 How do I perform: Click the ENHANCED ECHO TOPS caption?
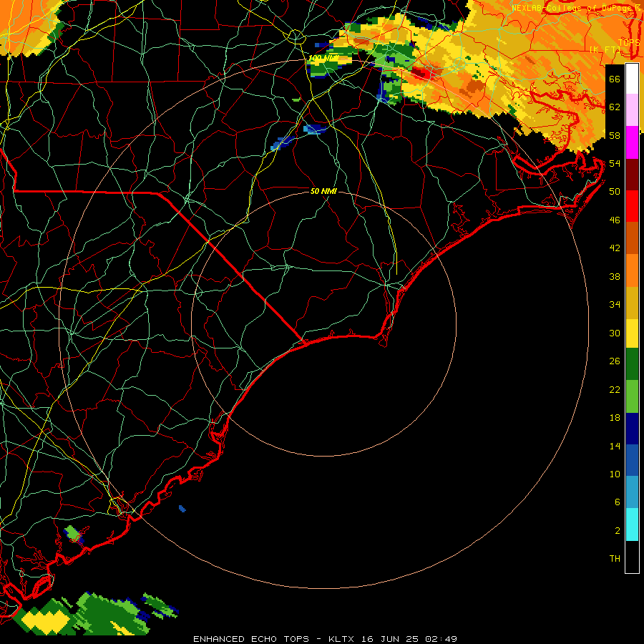[325, 639]
